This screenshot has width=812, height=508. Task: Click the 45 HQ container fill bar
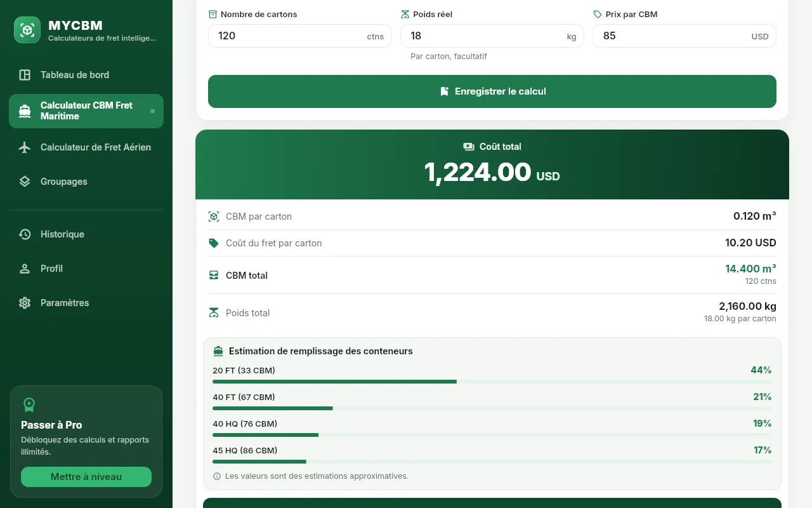pos(492,462)
